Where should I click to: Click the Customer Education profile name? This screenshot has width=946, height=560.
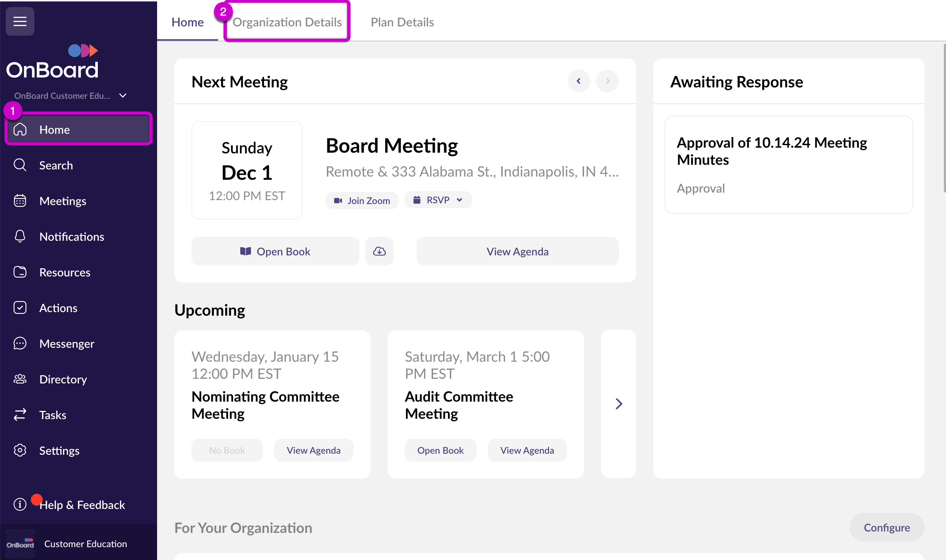click(x=86, y=544)
